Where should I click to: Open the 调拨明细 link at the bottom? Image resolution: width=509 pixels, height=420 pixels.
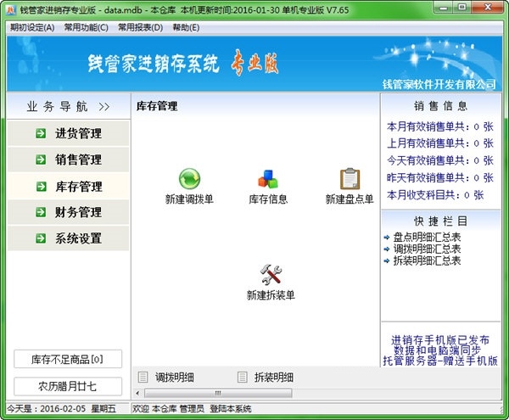click(175, 378)
